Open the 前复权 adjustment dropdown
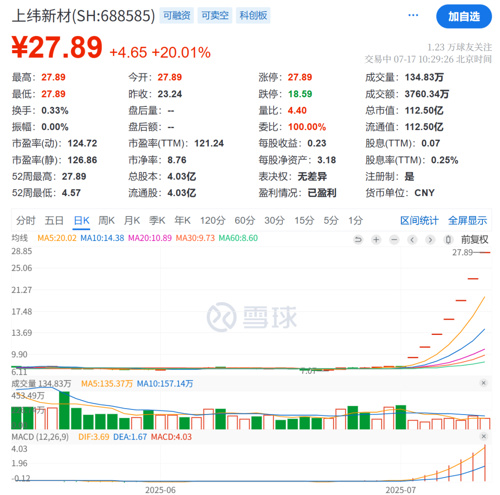The image size is (500, 495). 474,239
